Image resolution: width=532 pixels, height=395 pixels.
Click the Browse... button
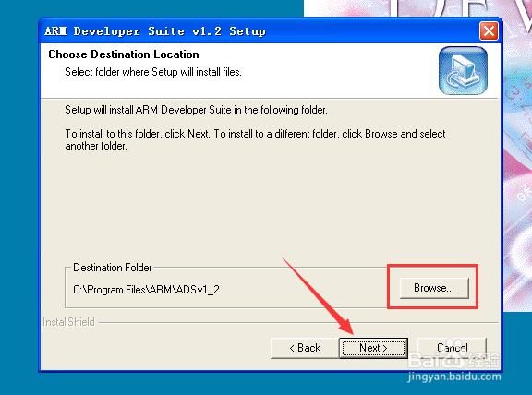[x=434, y=288]
